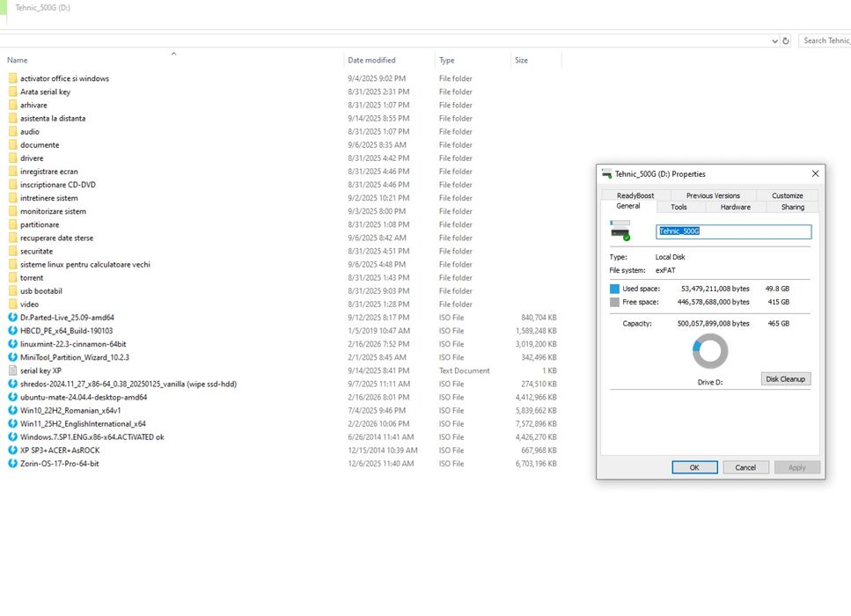
Task: Click the Zorin-OS-17-Pro ISO icon
Action: pyautogui.click(x=12, y=464)
